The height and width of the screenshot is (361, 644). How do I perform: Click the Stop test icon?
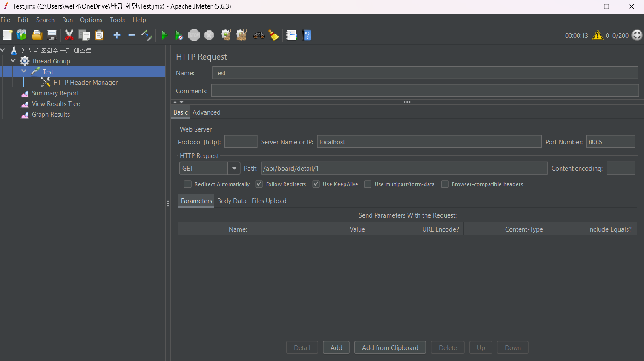tap(194, 35)
